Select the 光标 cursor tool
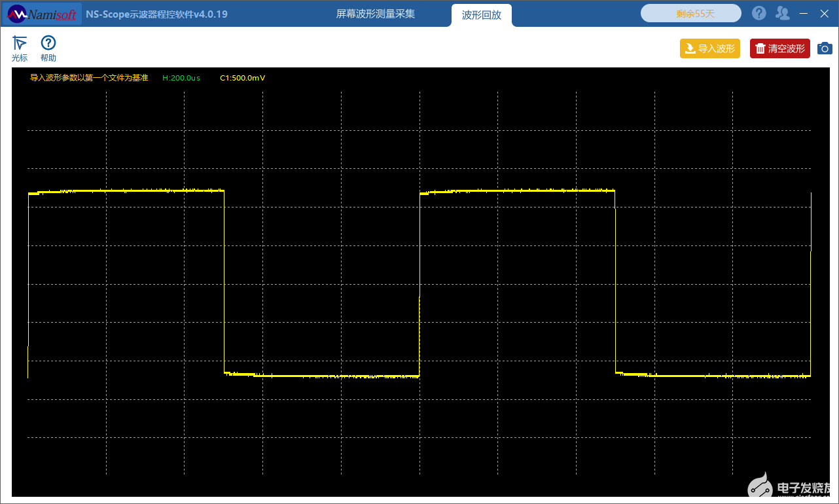Screen dimensions: 839x504 20,48
